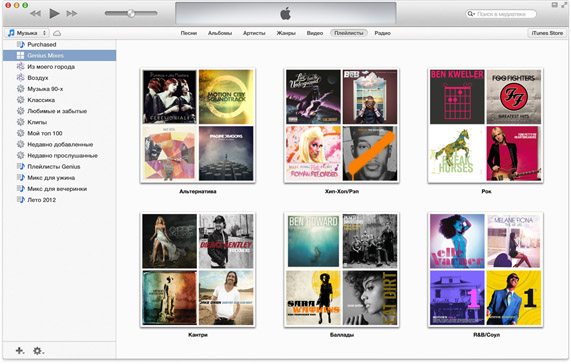571x364 pixels.
Task: Open the R&B/Соул Genius mix cover
Action: 485,269
